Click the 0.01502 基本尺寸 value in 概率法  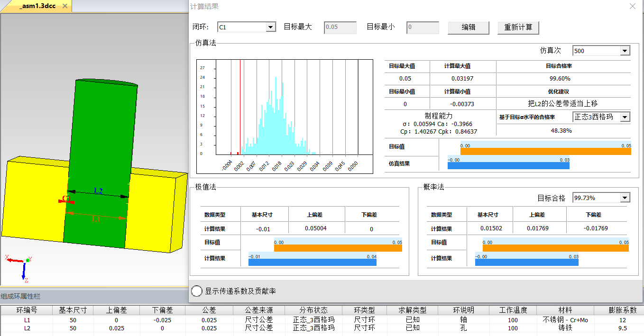point(491,228)
